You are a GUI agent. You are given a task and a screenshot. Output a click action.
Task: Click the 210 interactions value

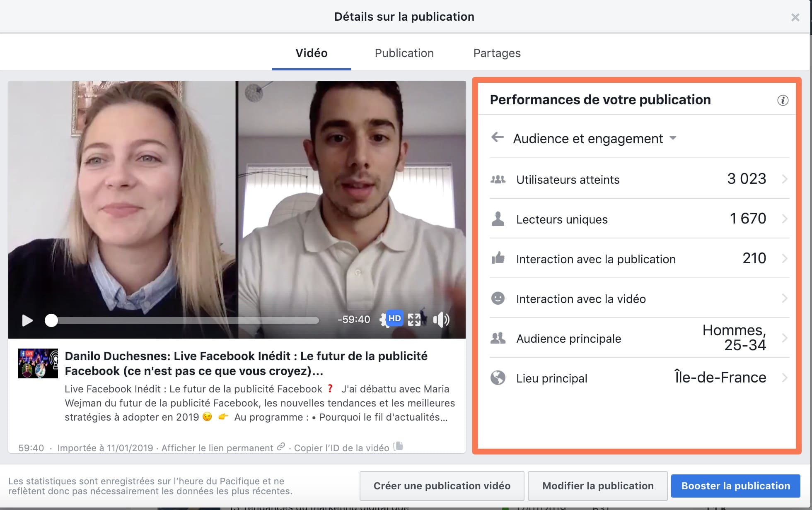pyautogui.click(x=754, y=258)
